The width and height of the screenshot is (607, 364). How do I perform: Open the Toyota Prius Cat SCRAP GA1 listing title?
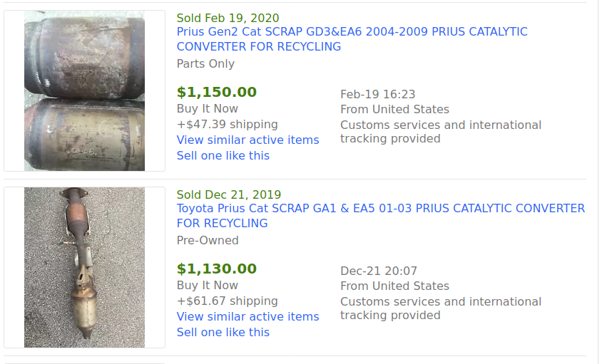tap(380, 209)
